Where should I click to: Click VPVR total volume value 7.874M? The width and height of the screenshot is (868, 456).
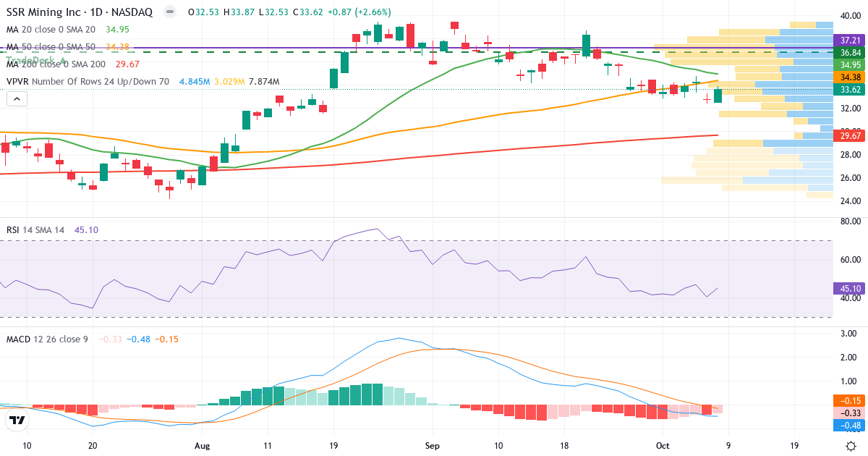coord(264,82)
